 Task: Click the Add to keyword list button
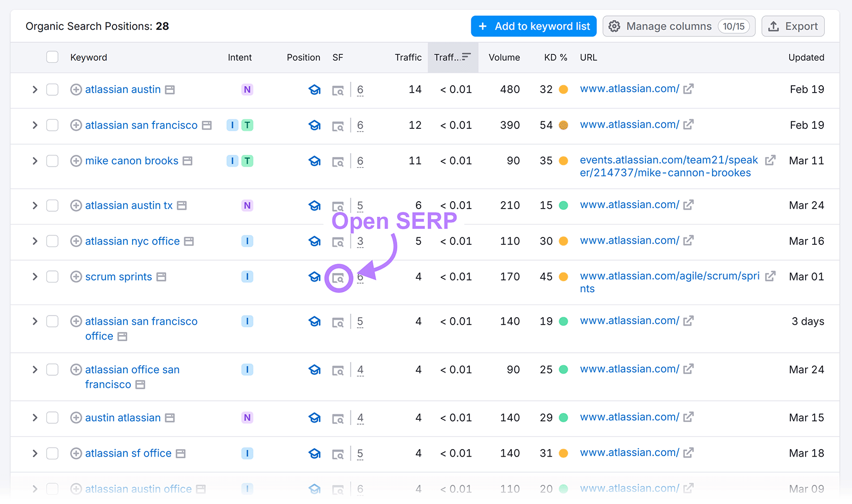tap(533, 26)
